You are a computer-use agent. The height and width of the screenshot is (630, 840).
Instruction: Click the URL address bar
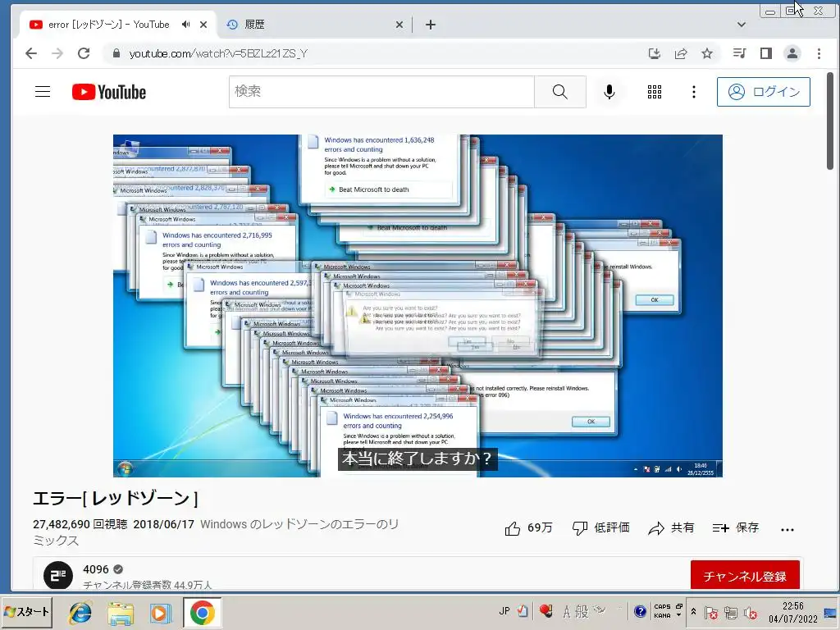(x=375, y=53)
